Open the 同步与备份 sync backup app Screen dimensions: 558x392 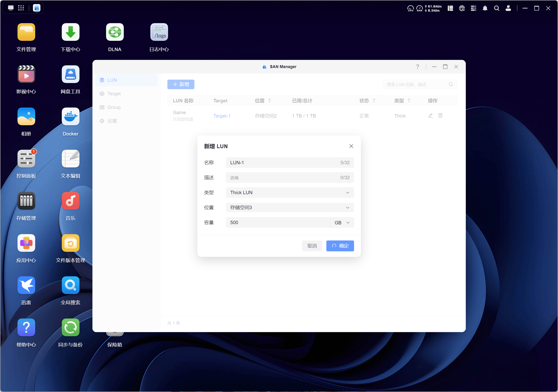(70, 327)
